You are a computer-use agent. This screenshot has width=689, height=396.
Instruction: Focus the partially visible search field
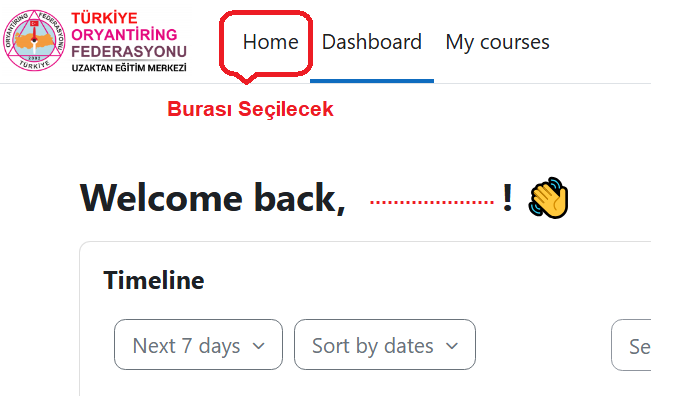point(631,345)
